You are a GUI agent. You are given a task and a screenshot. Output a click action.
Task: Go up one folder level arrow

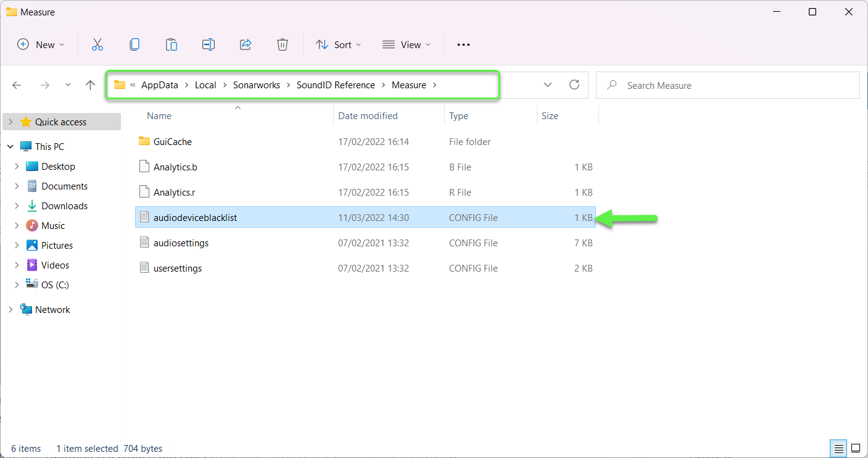(91, 85)
